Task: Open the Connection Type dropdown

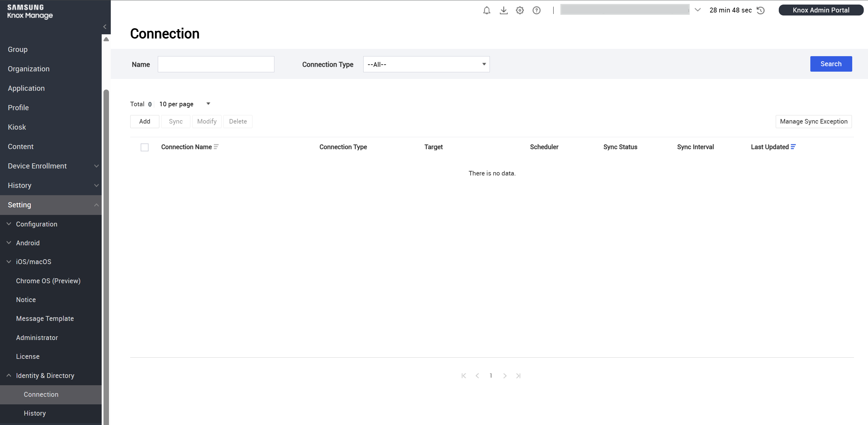Action: 426,64
